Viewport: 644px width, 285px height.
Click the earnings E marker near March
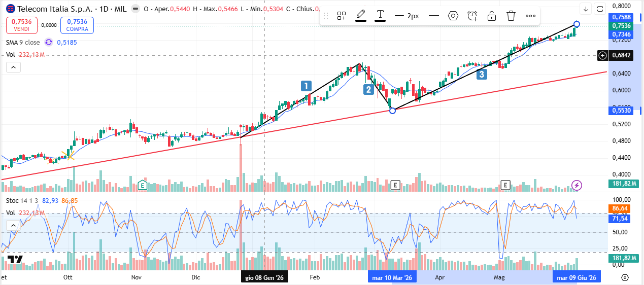coord(396,185)
